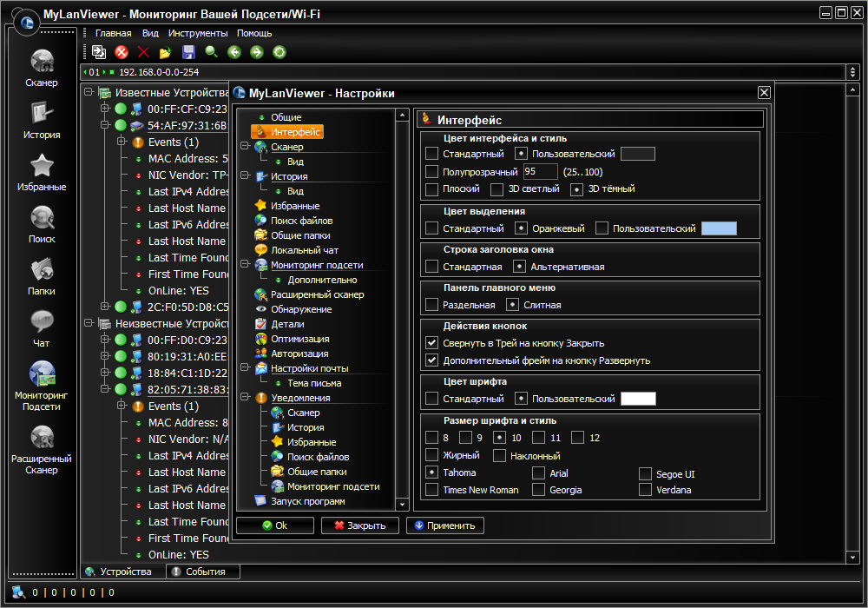Pick the white font color swatch
Viewport: 868px width, 608px height.
click(638, 399)
